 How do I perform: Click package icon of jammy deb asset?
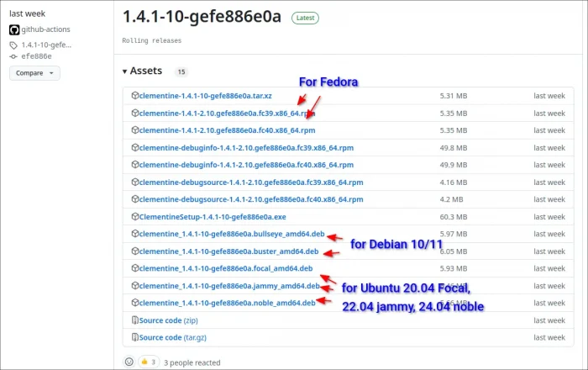tap(135, 286)
